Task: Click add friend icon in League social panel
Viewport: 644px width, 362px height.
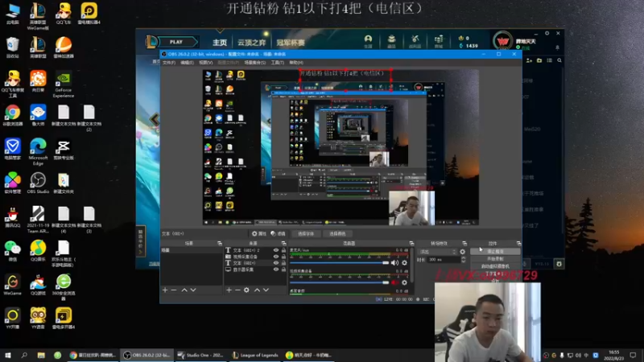Action: tap(529, 60)
